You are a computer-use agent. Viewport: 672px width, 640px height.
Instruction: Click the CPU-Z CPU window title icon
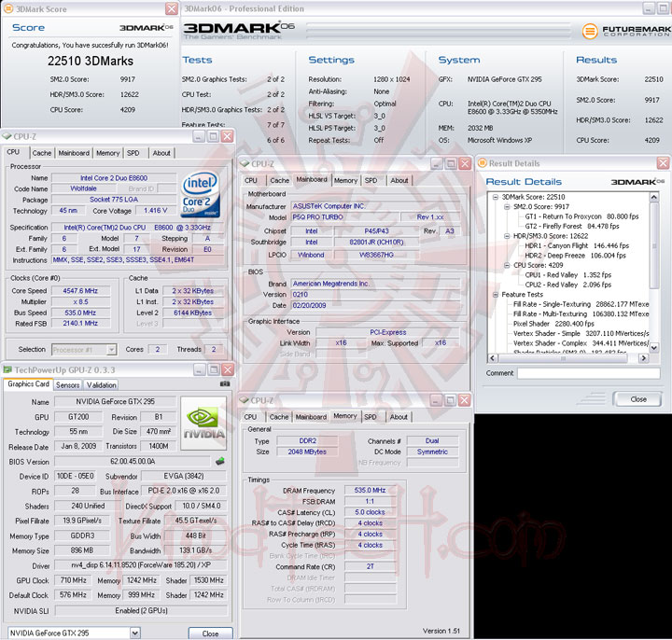pyautogui.click(x=7, y=136)
